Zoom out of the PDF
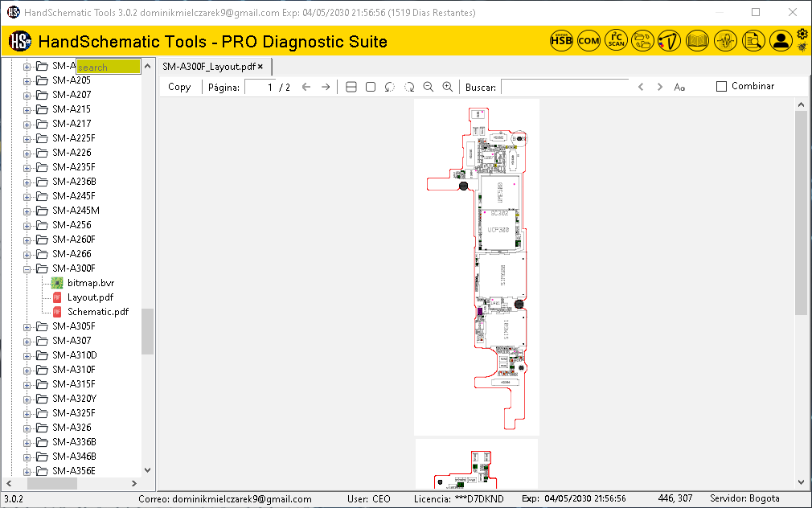The image size is (812, 508). pos(429,87)
